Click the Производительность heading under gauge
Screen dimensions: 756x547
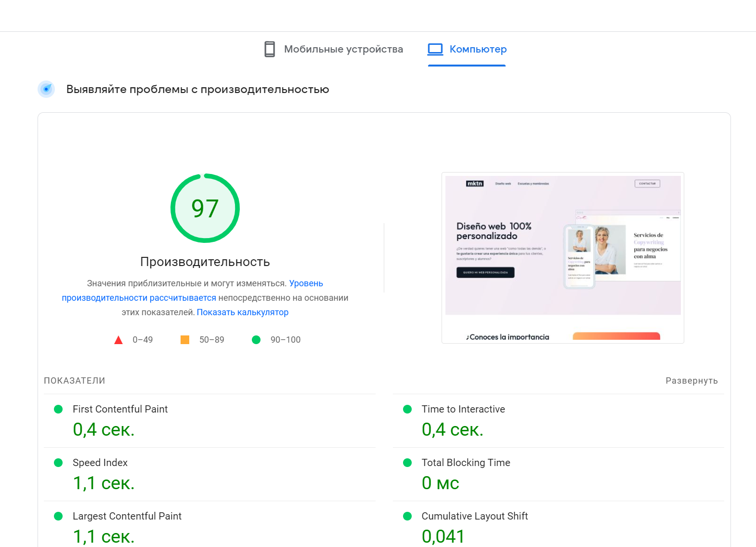[x=205, y=262]
